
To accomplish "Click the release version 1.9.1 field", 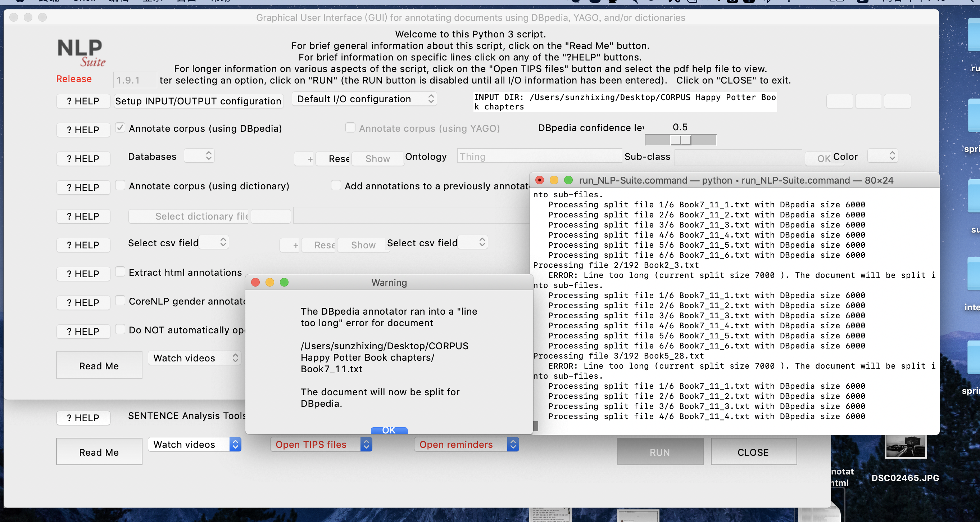I will (x=135, y=80).
